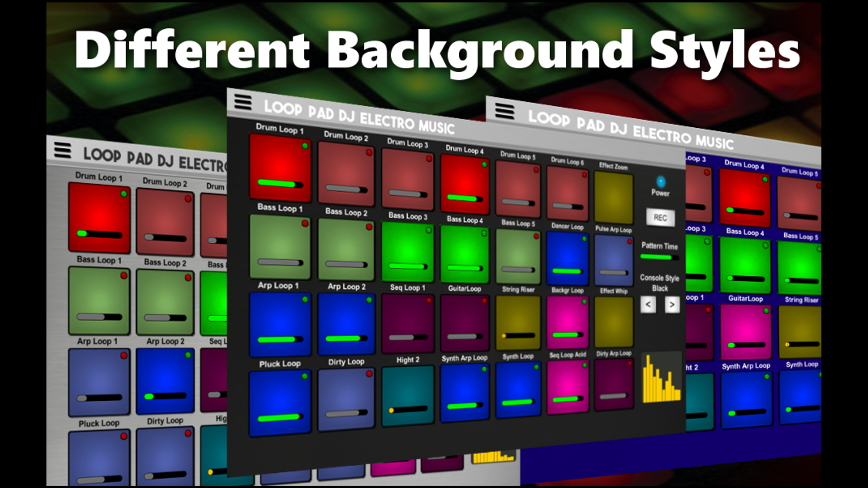Switch to previous console style arrow
Viewport: 868px width, 488px height.
[x=648, y=305]
